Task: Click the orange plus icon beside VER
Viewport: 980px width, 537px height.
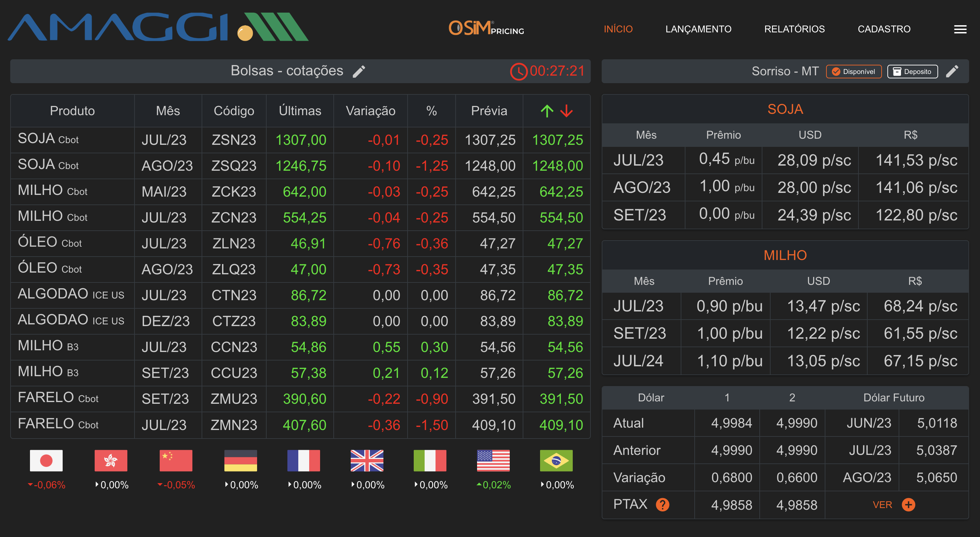Action: (908, 505)
